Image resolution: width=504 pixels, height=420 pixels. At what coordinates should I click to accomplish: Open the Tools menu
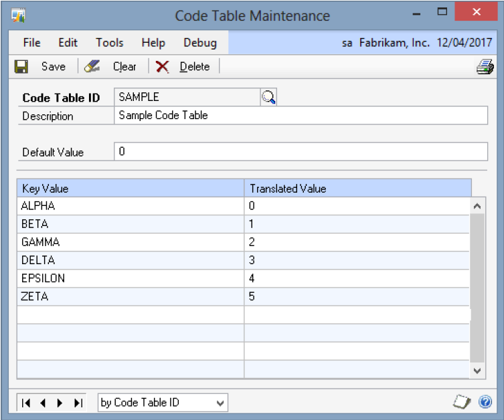[109, 43]
